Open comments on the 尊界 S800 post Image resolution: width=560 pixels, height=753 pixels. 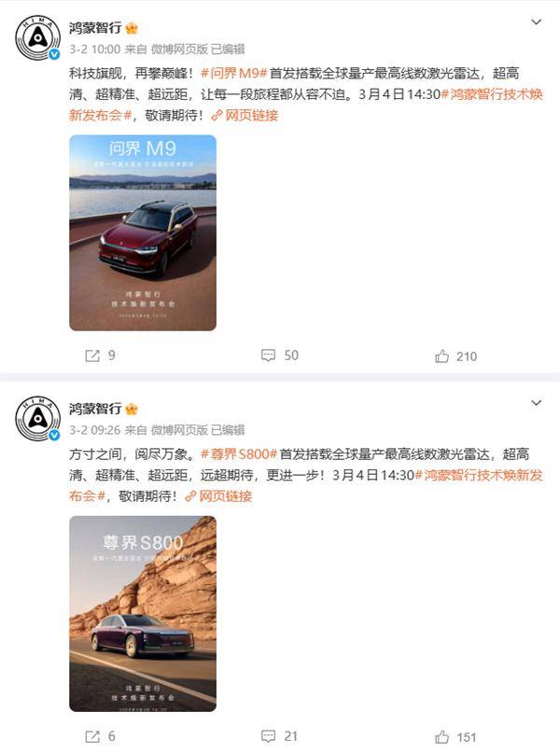(x=268, y=735)
